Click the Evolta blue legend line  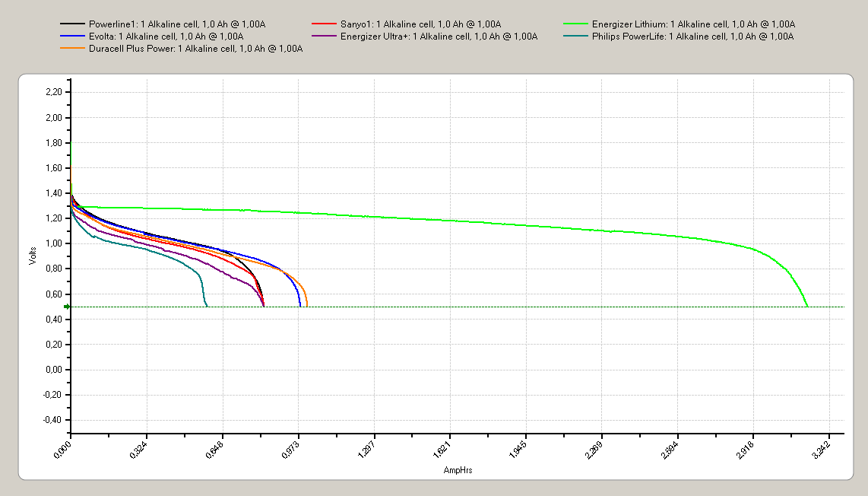tap(72, 36)
